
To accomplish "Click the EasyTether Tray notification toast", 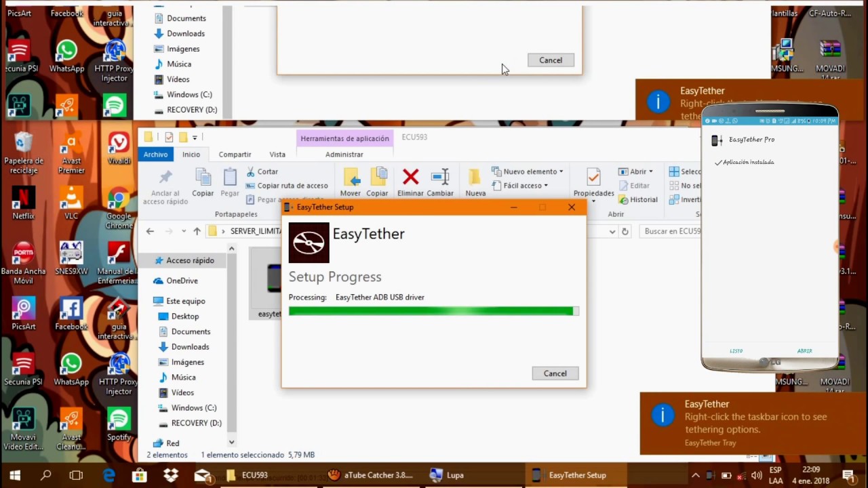I will click(753, 424).
